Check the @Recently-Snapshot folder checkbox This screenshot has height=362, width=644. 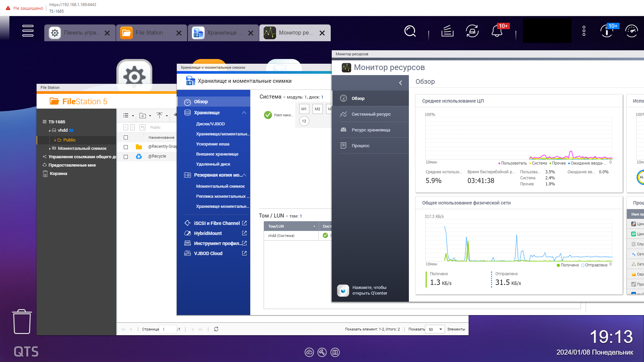(x=126, y=147)
